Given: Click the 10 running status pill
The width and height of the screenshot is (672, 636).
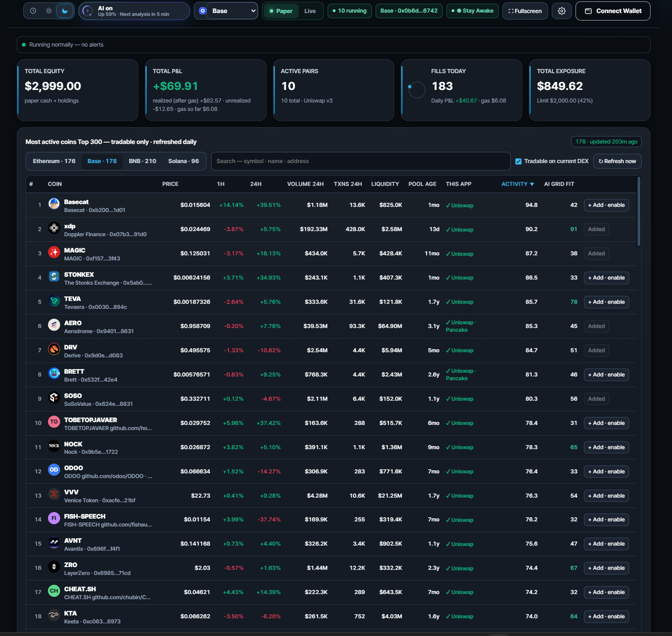Looking at the screenshot, I should [x=350, y=11].
